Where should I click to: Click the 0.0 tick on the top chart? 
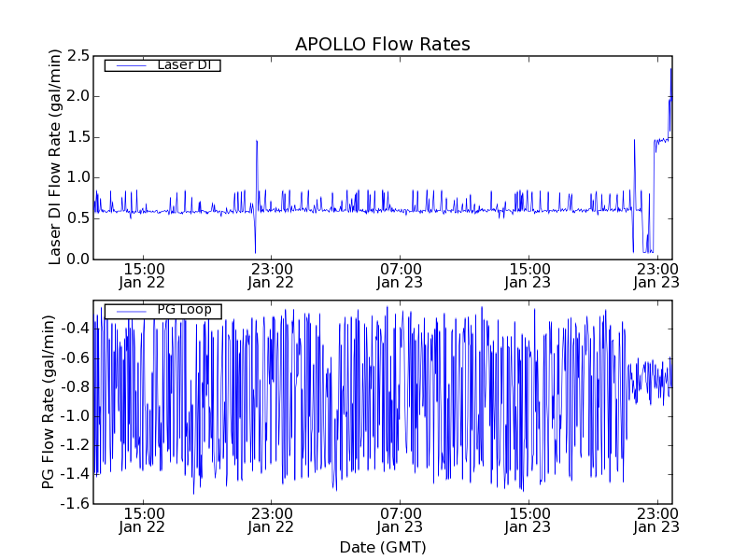point(77,259)
